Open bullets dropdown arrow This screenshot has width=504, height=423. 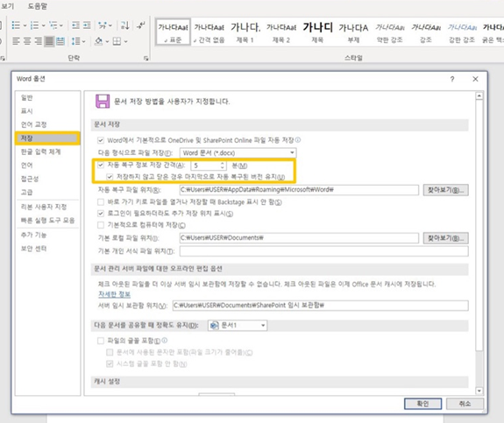click(x=25, y=25)
